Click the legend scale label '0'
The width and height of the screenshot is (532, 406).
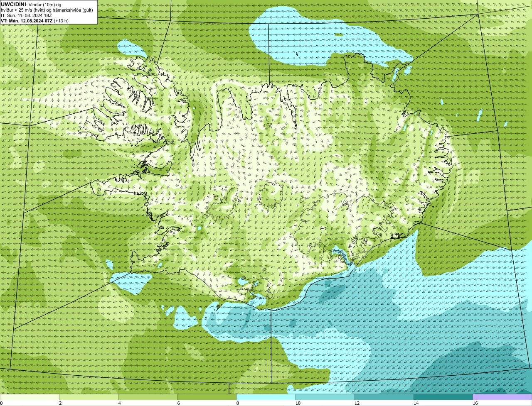point(1,403)
